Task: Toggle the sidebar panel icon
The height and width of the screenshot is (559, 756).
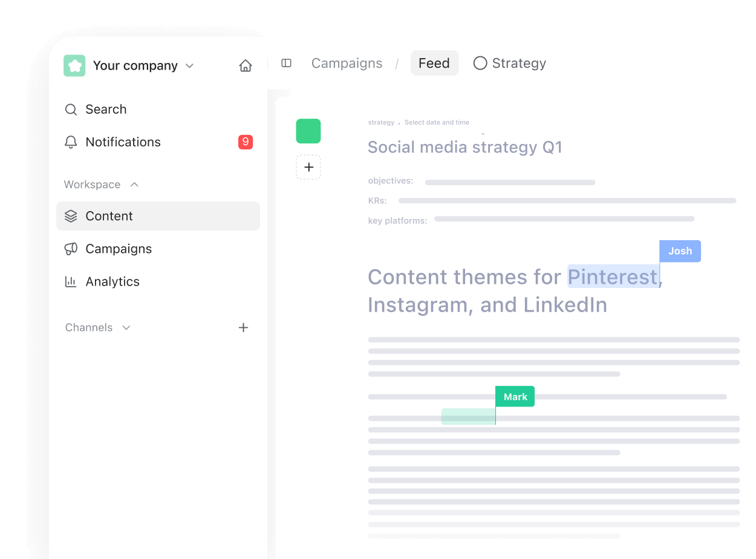Action: click(287, 64)
